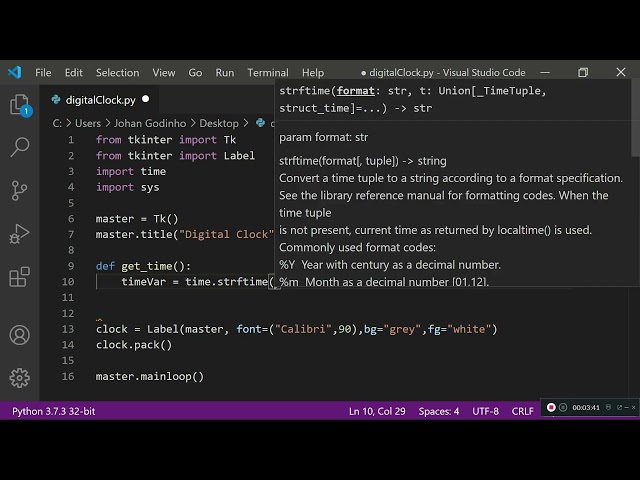Screen dimensions: 640x480
Task: Click on 'def get_time():' on line 9
Action: pyautogui.click(x=143, y=266)
